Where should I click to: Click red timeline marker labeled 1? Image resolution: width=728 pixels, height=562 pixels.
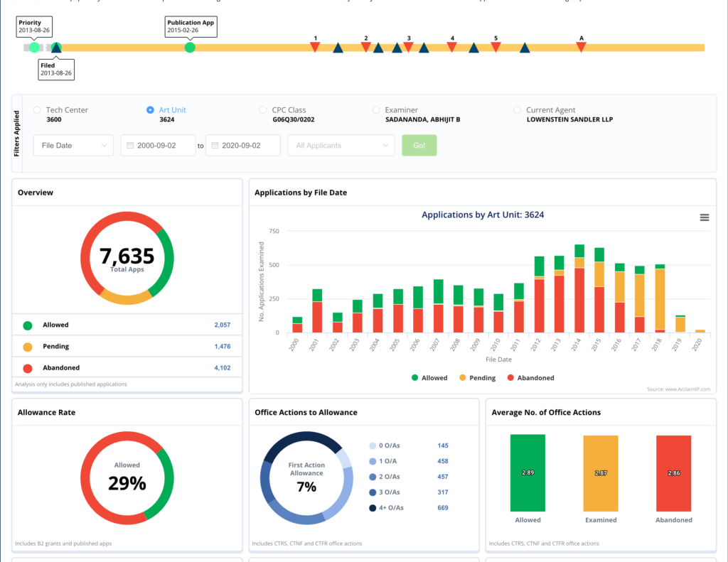[x=315, y=47]
